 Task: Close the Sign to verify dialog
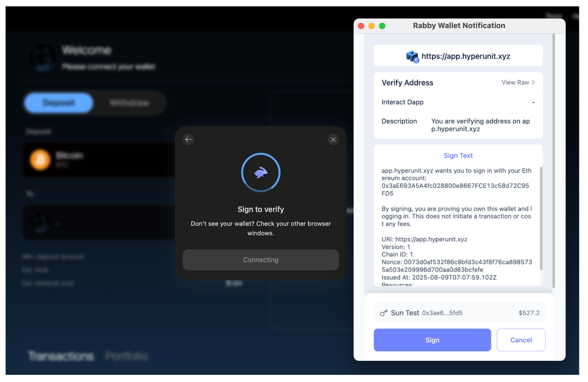pos(333,139)
